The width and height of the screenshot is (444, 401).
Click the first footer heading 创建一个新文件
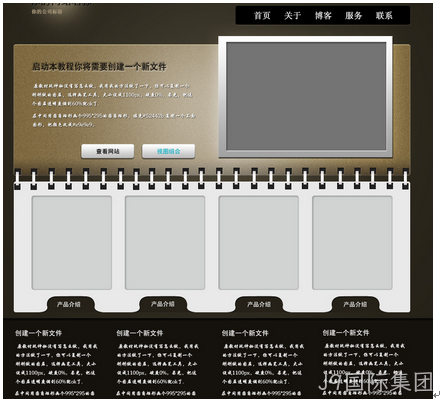point(38,333)
